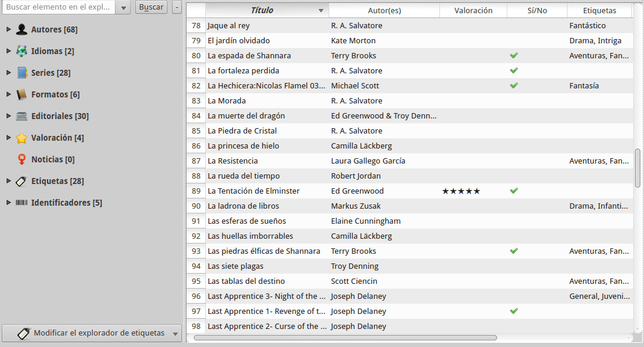Click the Formatos book icon
Image resolution: width=644 pixels, height=347 pixels.
click(x=22, y=94)
